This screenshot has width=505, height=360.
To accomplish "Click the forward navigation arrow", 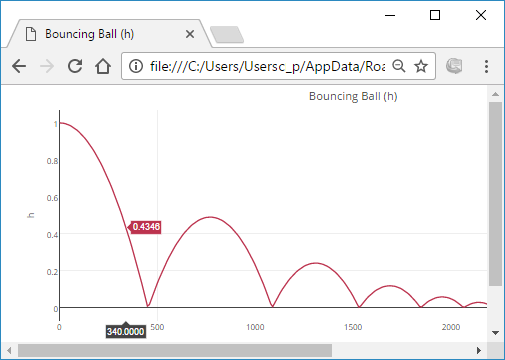I will pos(47,66).
